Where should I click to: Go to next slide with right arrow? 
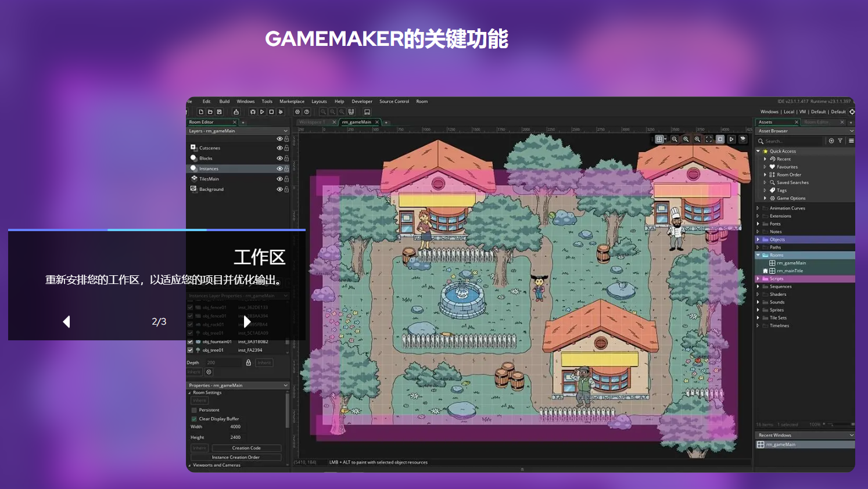tap(247, 322)
